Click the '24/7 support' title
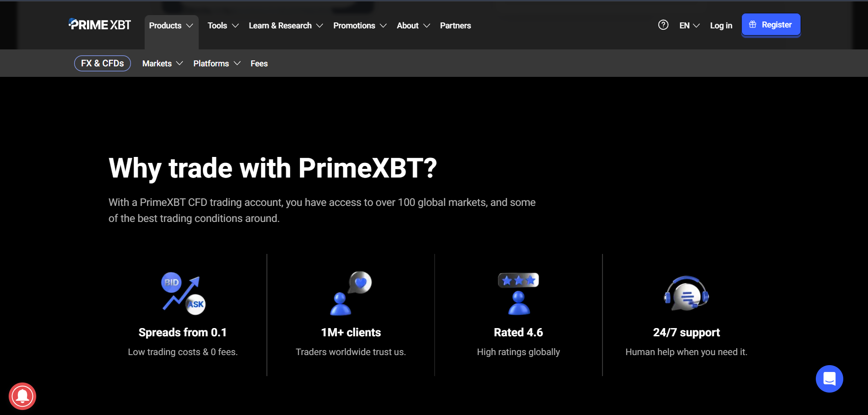Viewport: 868px width, 415px height. click(x=686, y=333)
